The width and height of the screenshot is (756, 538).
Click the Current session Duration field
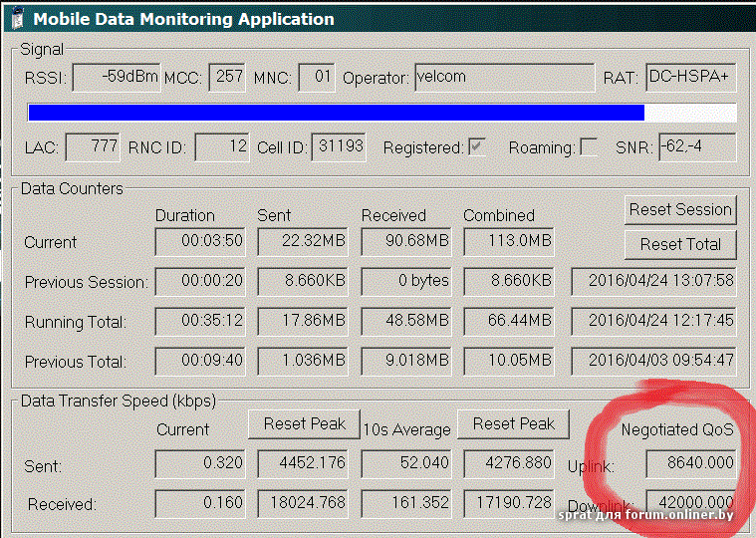[x=200, y=242]
